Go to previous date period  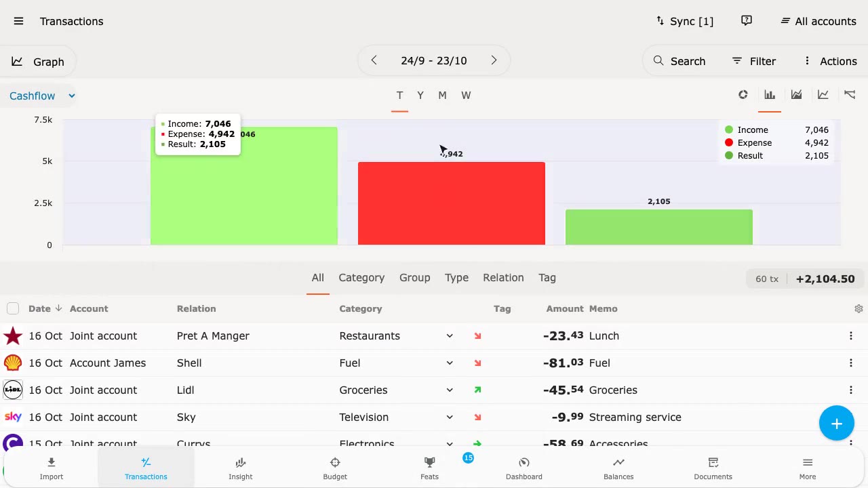[374, 60]
